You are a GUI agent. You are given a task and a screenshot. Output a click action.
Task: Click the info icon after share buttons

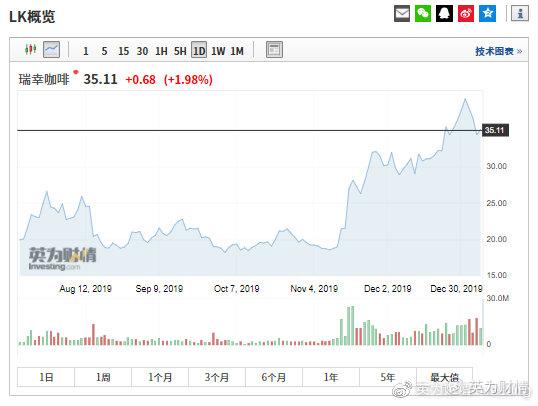point(520,14)
